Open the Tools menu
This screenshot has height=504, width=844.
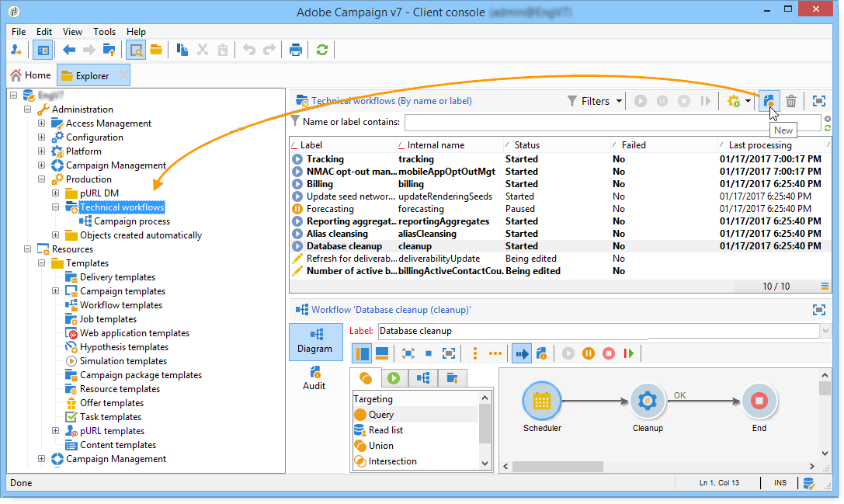pyautogui.click(x=104, y=32)
